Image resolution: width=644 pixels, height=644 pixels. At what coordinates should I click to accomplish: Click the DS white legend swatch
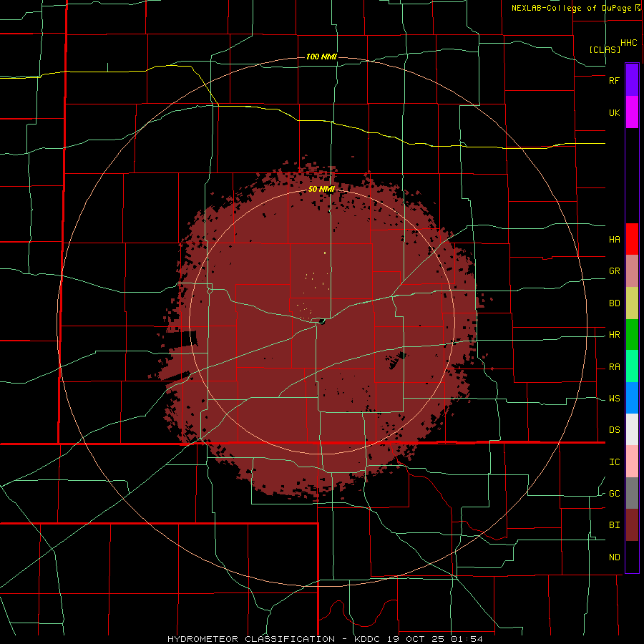[x=632, y=429]
